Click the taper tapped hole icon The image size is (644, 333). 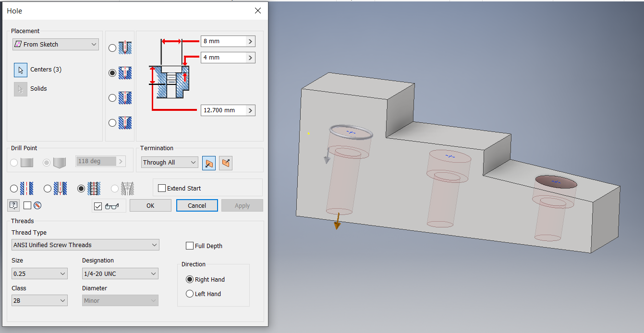point(127,189)
